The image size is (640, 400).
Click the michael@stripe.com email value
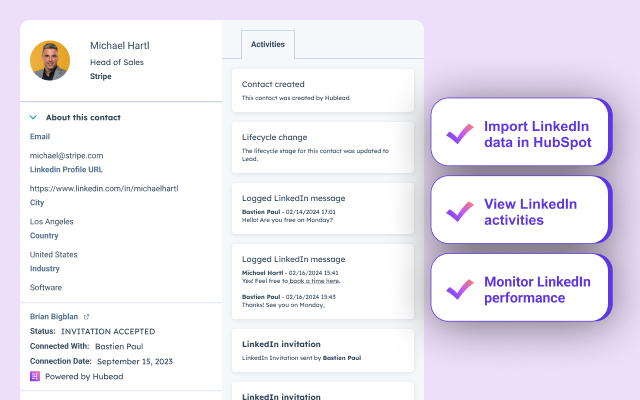coord(66,155)
